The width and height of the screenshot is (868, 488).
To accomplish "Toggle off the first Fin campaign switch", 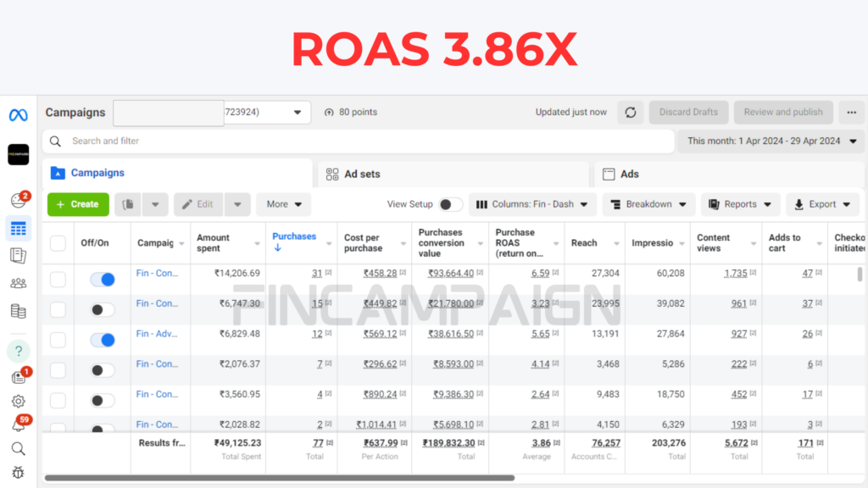I will [x=103, y=279].
